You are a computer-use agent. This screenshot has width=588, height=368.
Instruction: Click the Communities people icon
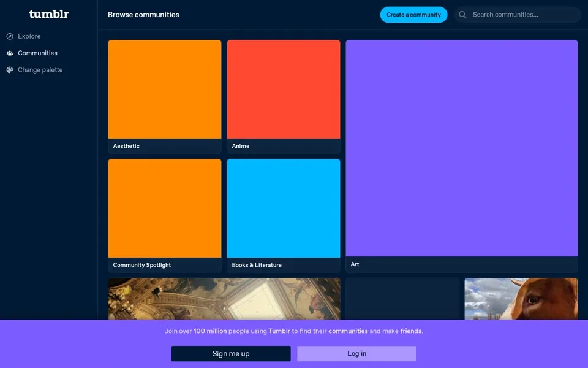10,53
